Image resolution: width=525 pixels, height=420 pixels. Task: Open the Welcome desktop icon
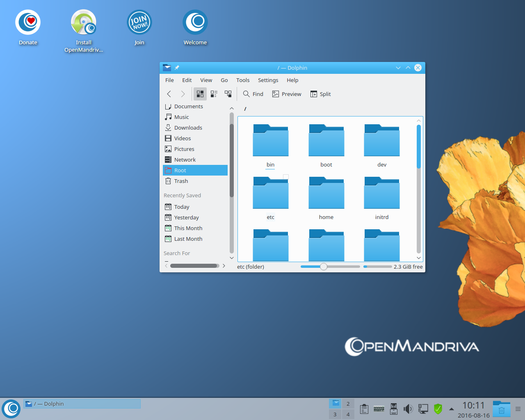point(195,27)
